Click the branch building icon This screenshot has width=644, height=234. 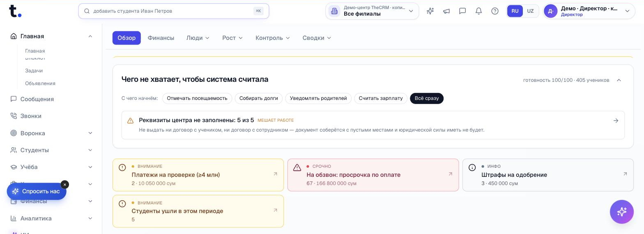pos(334,11)
